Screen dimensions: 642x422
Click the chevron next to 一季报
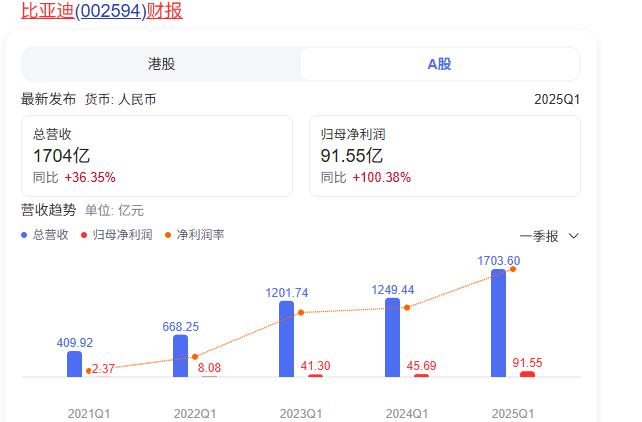coord(574,236)
